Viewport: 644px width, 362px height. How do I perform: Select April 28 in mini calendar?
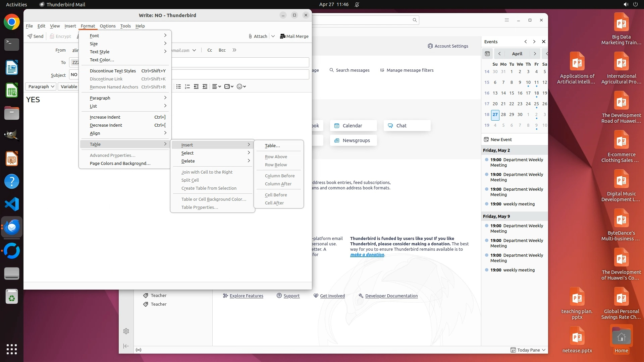(x=503, y=114)
